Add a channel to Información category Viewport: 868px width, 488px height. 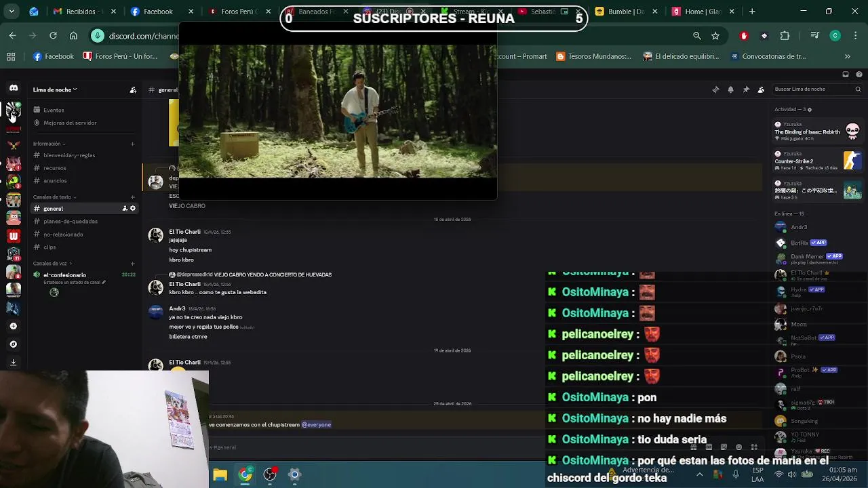click(x=133, y=144)
